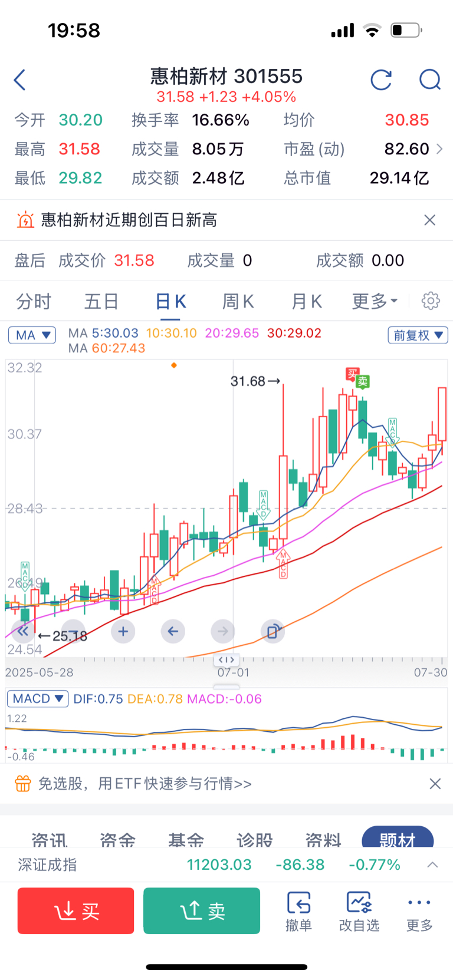Tap the copy/overlay chart icon

click(273, 632)
